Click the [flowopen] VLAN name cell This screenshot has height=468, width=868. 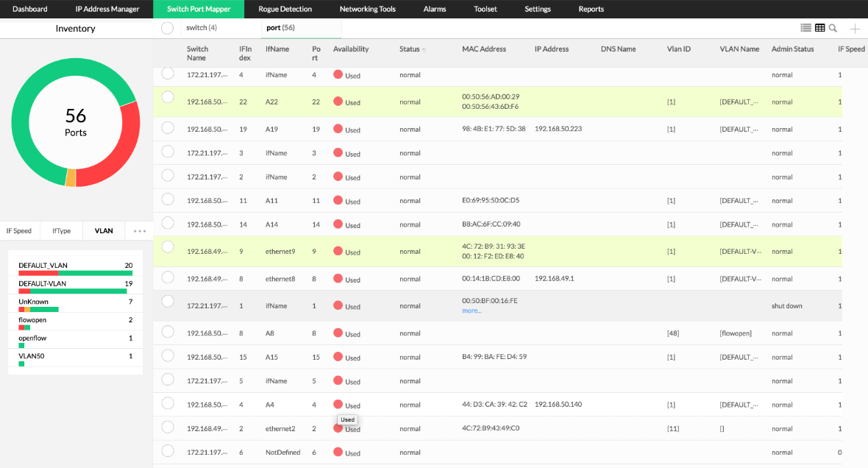(735, 333)
